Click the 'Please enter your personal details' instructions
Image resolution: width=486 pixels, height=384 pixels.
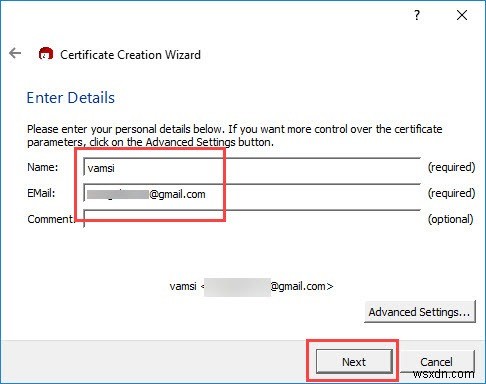(x=235, y=135)
